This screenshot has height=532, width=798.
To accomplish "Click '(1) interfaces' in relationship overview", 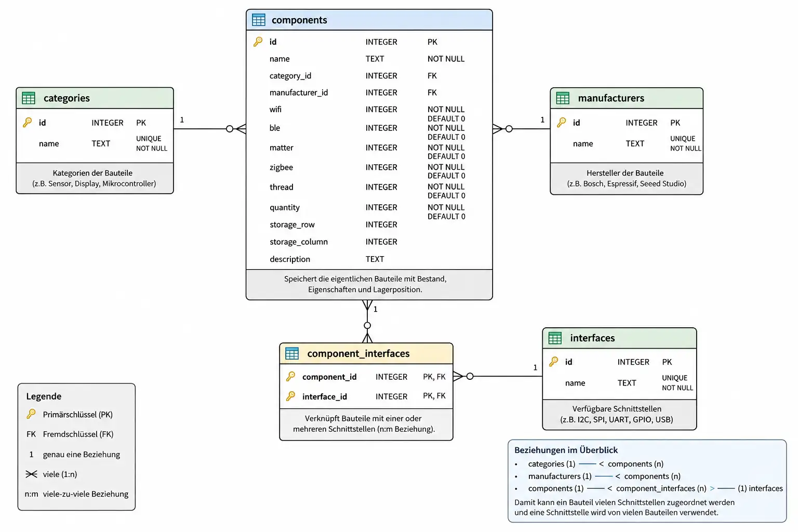I will 760,488.
